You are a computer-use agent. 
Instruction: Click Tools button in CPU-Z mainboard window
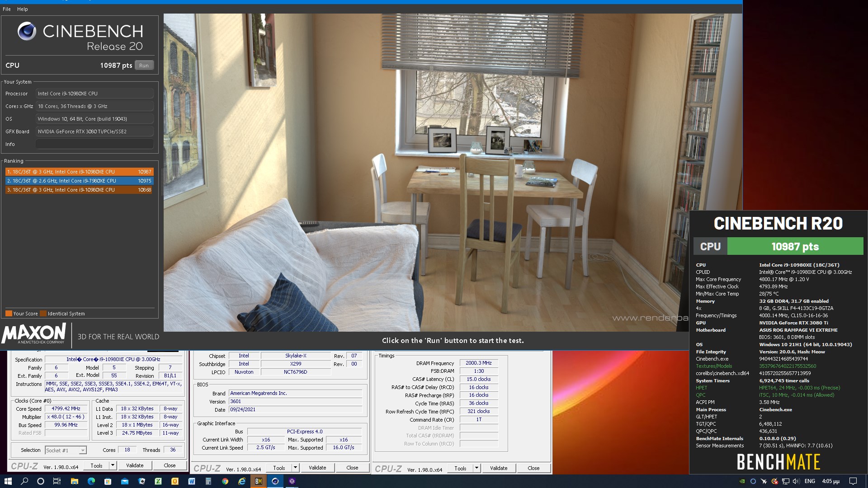coord(279,468)
